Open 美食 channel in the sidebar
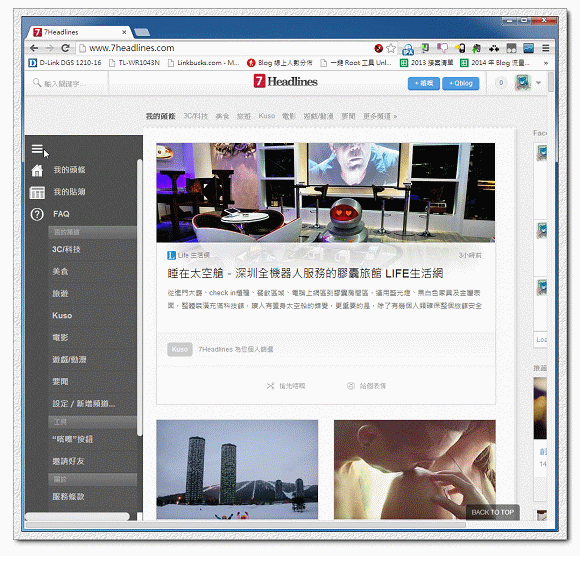This screenshot has width=580, height=566. 60,272
